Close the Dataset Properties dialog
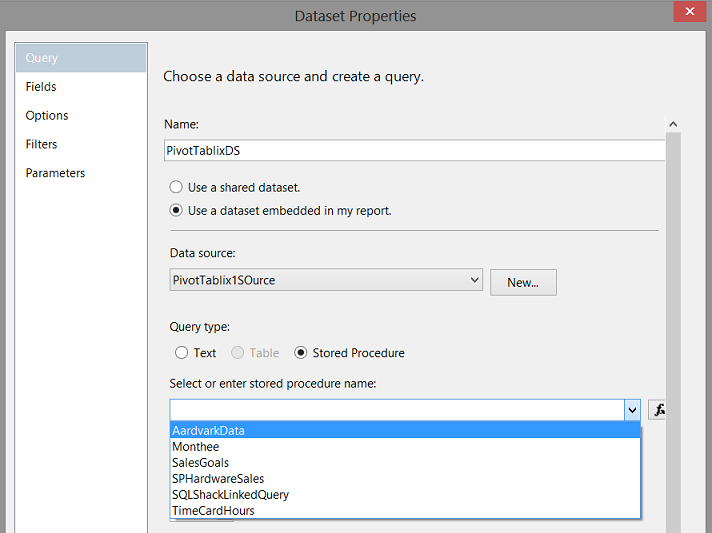712x533 pixels. click(x=687, y=14)
